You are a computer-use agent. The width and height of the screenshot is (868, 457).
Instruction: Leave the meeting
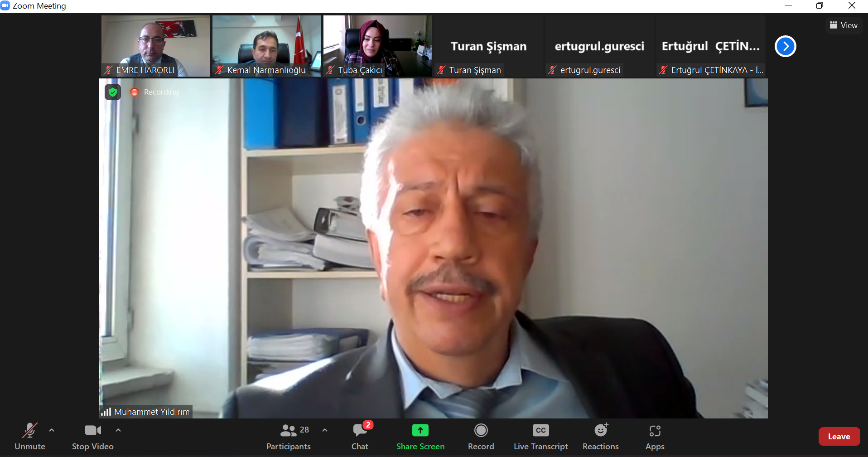click(839, 437)
